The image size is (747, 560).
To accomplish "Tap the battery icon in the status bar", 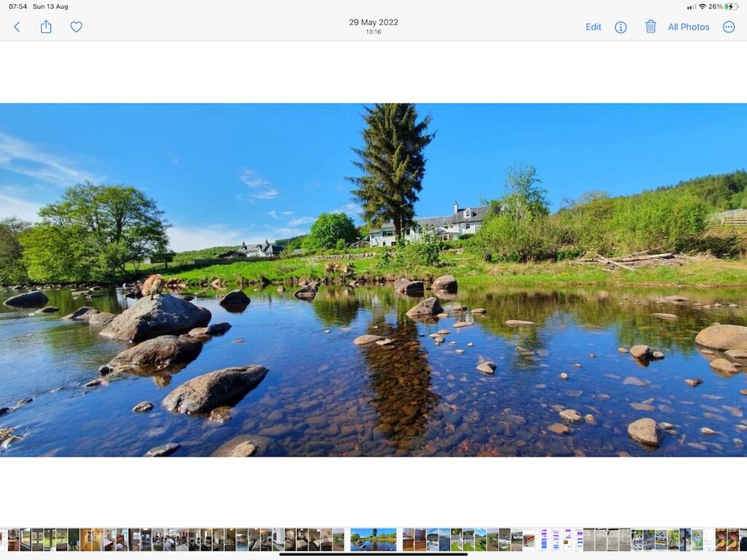I will pos(731,7).
